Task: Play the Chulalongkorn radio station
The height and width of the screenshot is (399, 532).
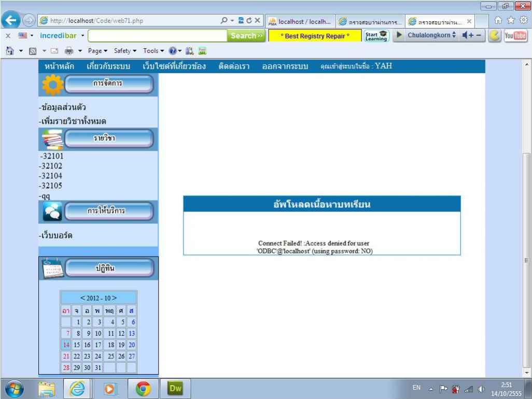Action: [399, 35]
